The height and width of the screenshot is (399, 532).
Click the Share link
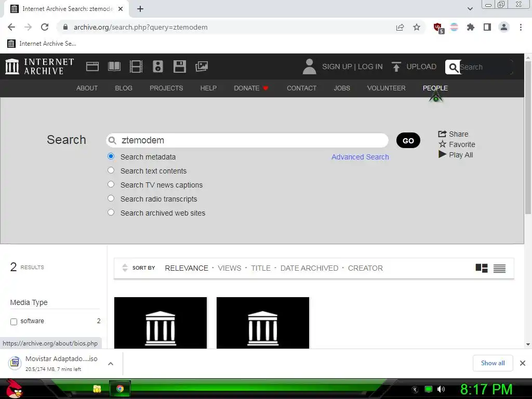[x=453, y=134]
